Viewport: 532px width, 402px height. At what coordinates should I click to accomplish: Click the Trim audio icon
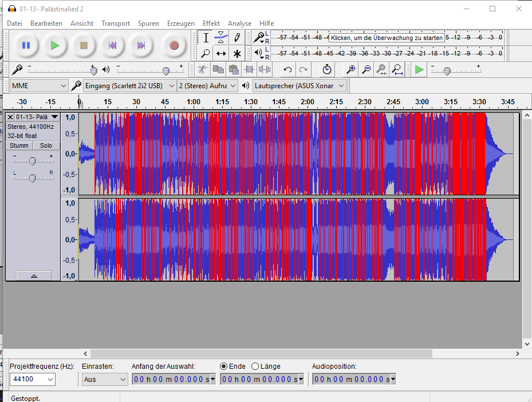(249, 70)
